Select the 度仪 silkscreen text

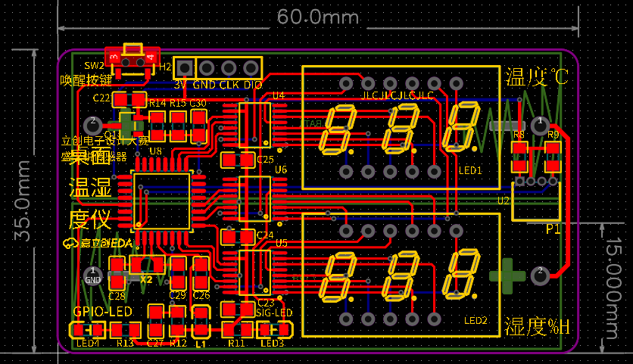pos(89,219)
